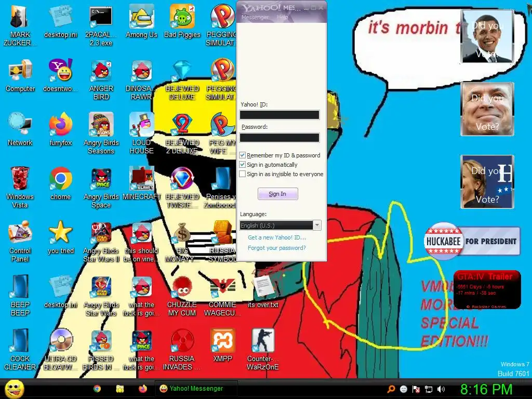Focus the Password field
The width and height of the screenshot is (532, 399).
pyautogui.click(x=280, y=137)
